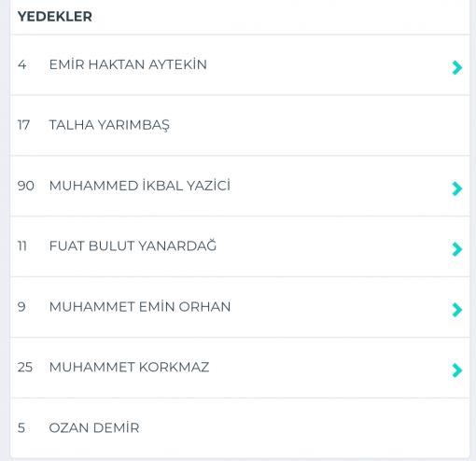Image resolution: width=476 pixels, height=461 pixels.
Task: Open details arrow next to Fuat Bulut Yanardağ
Action: [457, 249]
